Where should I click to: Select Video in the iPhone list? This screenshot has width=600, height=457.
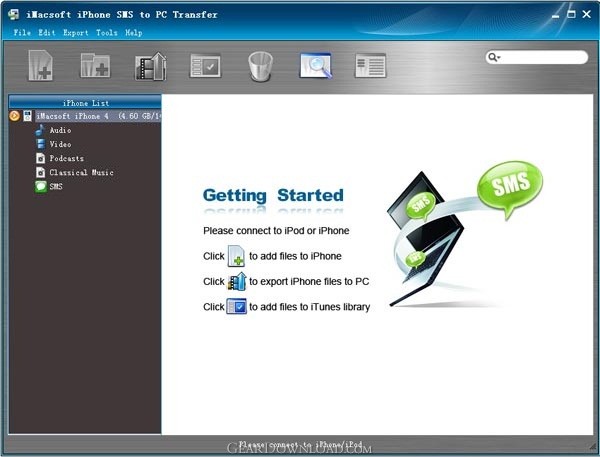pyautogui.click(x=59, y=144)
